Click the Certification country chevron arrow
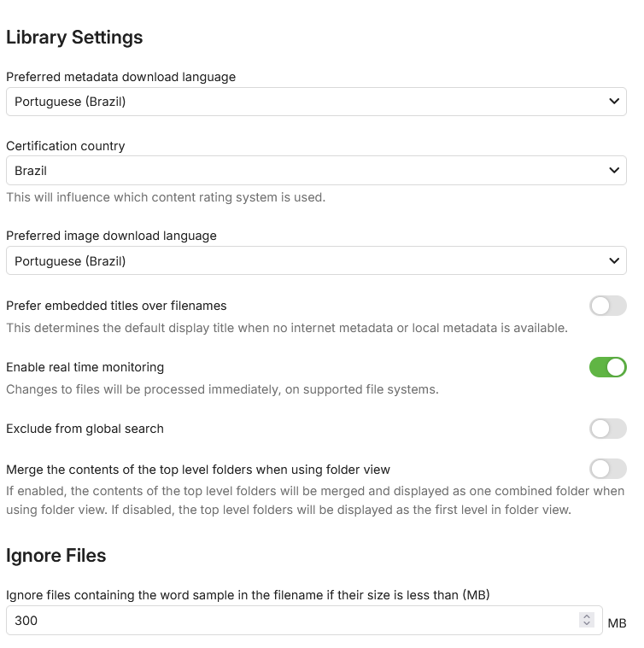644x648 pixels. pyautogui.click(x=613, y=171)
